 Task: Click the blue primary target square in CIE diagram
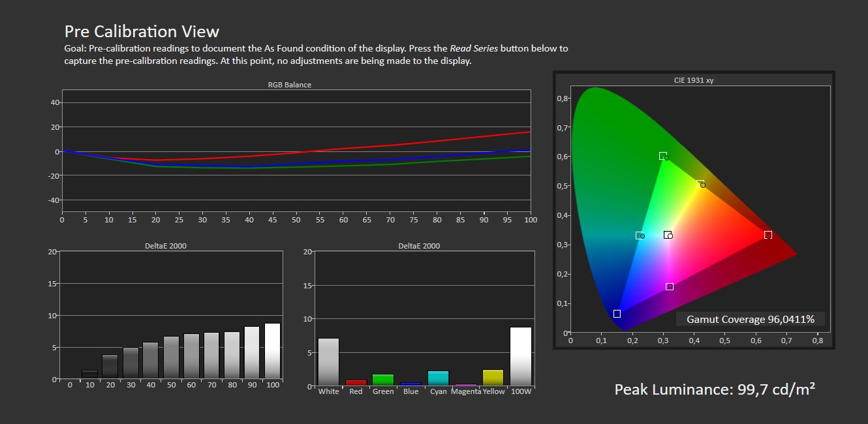pyautogui.click(x=617, y=314)
